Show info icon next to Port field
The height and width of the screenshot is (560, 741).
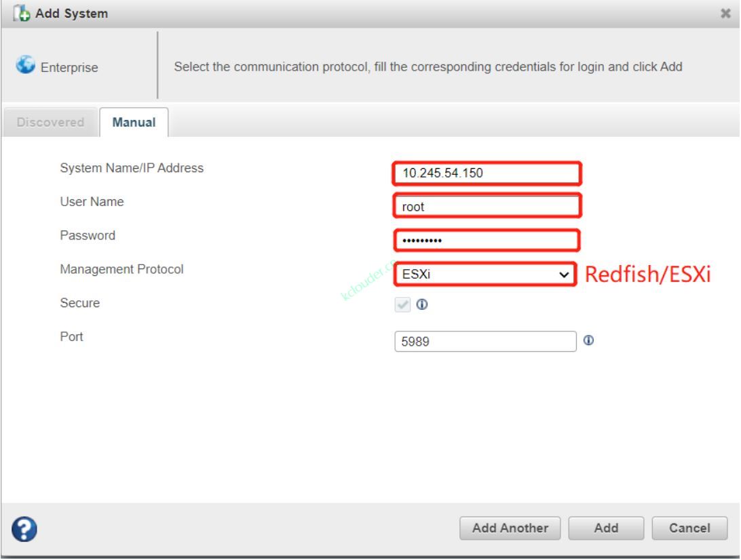(x=588, y=340)
